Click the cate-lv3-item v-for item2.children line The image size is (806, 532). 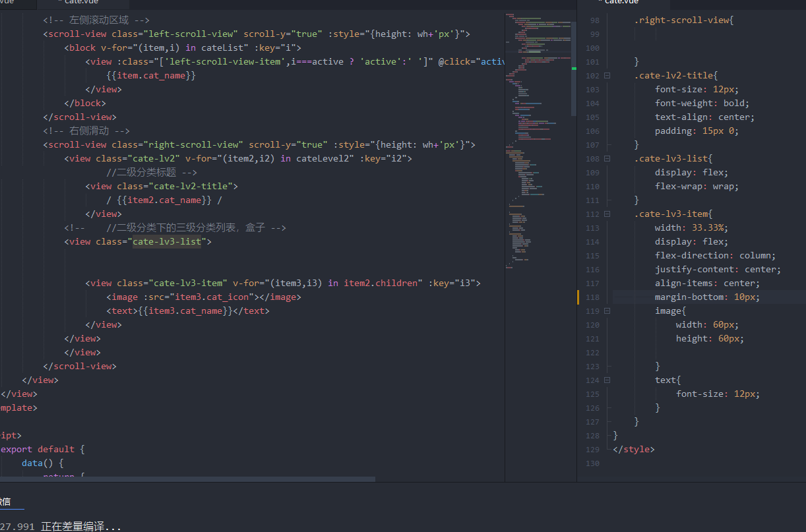pyautogui.click(x=283, y=283)
